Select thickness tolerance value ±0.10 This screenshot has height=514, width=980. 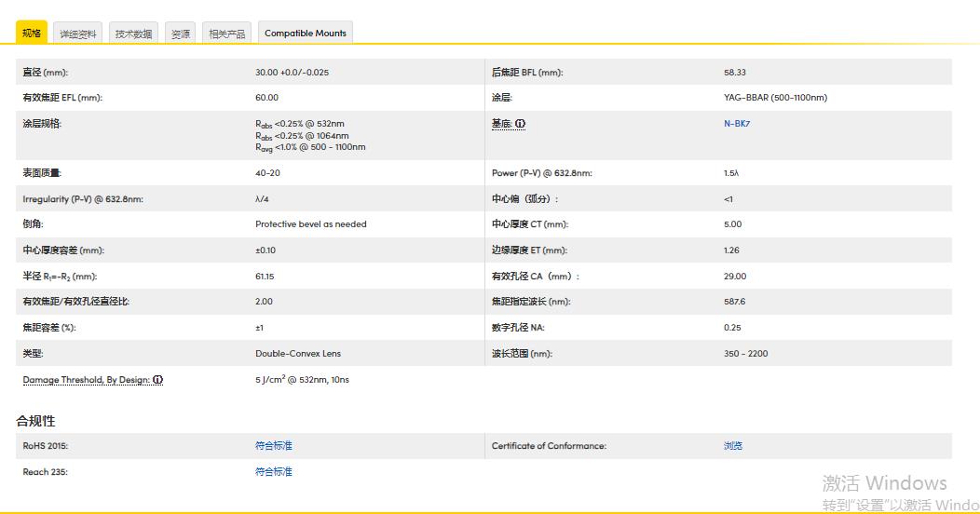[265, 250]
